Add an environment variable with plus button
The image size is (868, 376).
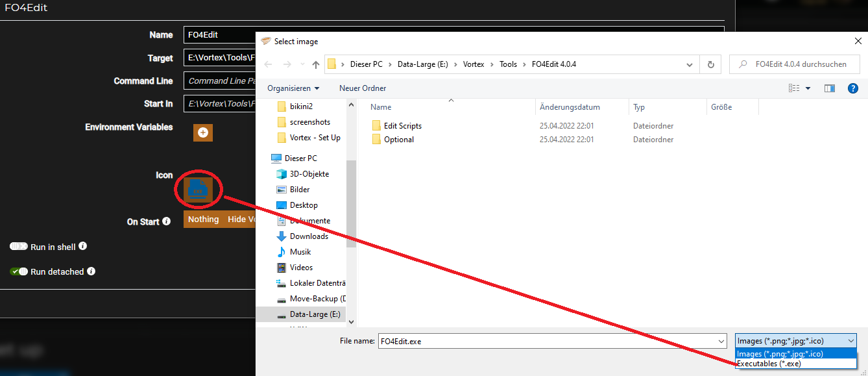pyautogui.click(x=203, y=132)
